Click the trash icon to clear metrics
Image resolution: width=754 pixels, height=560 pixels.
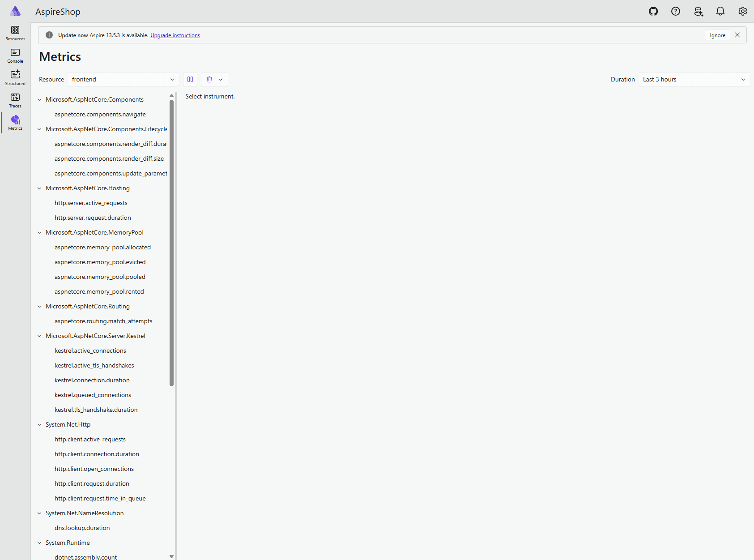point(209,79)
